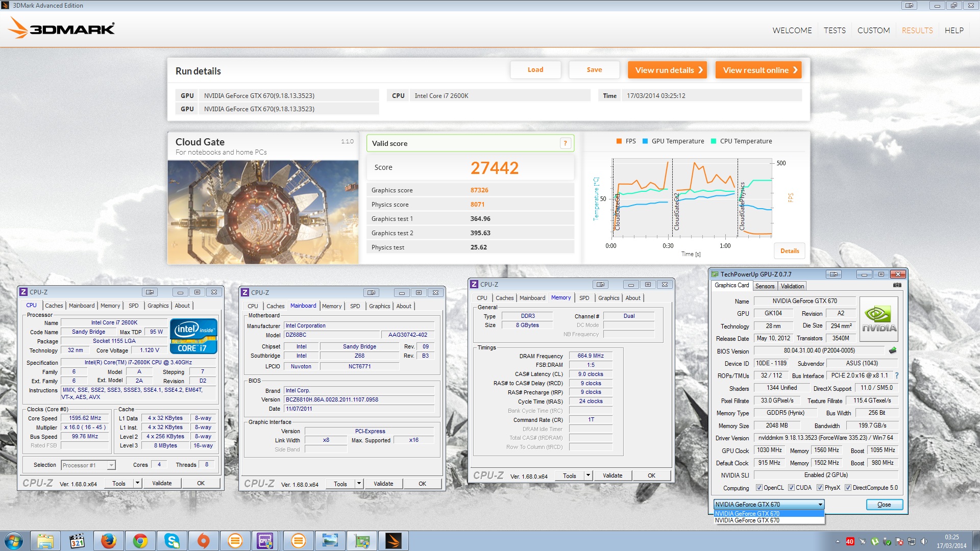Click OK in the CPU-Z Memory window
980x551 pixels.
click(x=651, y=475)
